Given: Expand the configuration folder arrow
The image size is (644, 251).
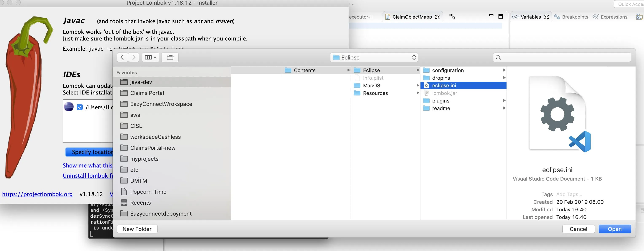Looking at the screenshot, I should (504, 70).
